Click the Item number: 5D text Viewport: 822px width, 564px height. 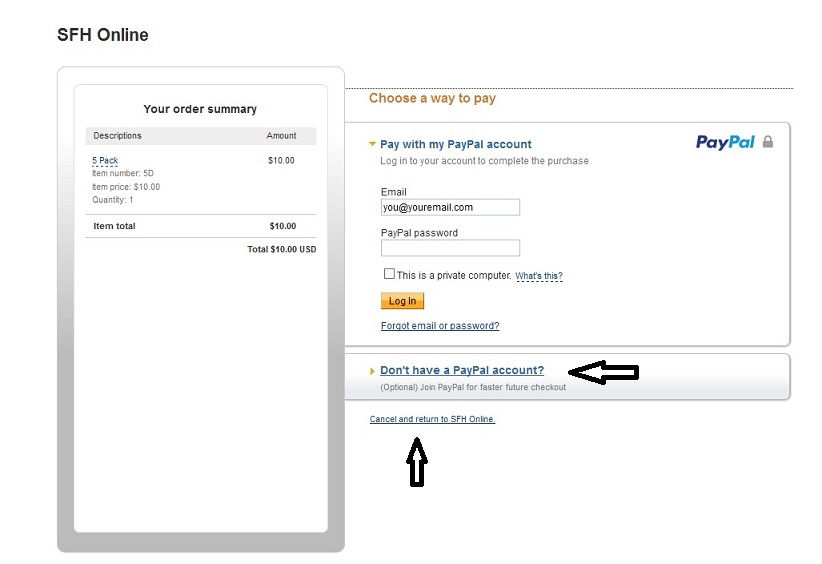123,173
